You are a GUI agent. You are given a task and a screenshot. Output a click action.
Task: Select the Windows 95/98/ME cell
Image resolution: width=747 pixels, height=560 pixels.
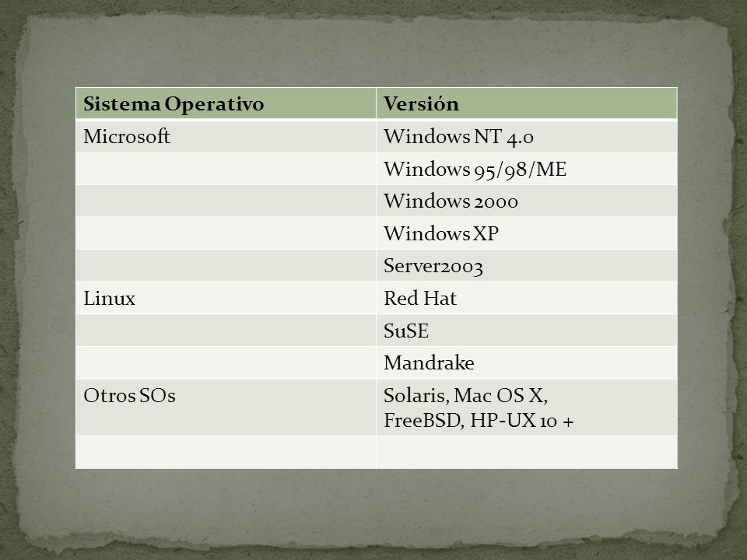click(x=527, y=169)
